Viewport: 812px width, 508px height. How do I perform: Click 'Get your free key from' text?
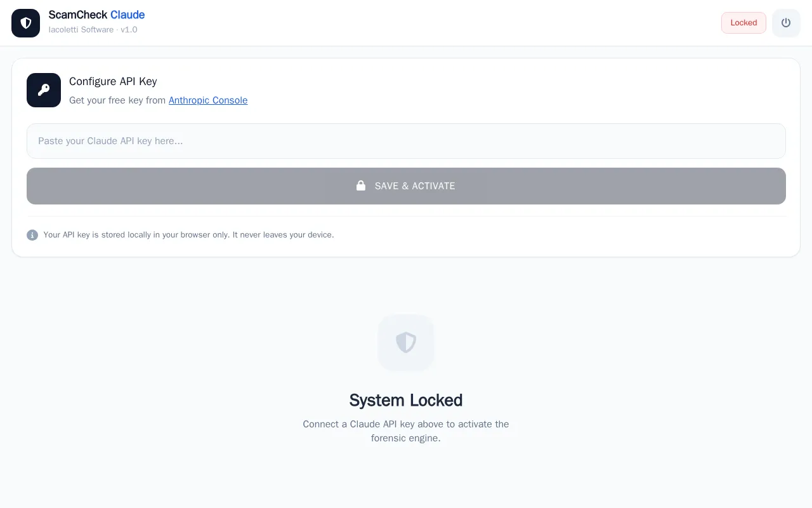click(117, 100)
